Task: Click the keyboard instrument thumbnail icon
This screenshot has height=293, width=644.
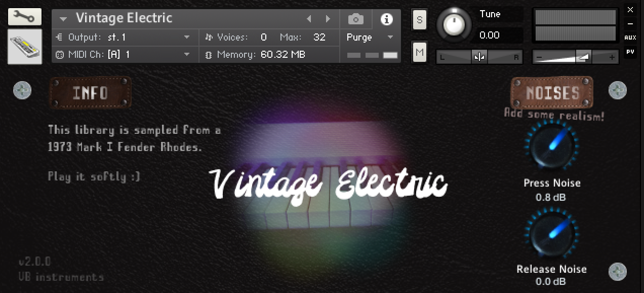Action: coord(24,47)
